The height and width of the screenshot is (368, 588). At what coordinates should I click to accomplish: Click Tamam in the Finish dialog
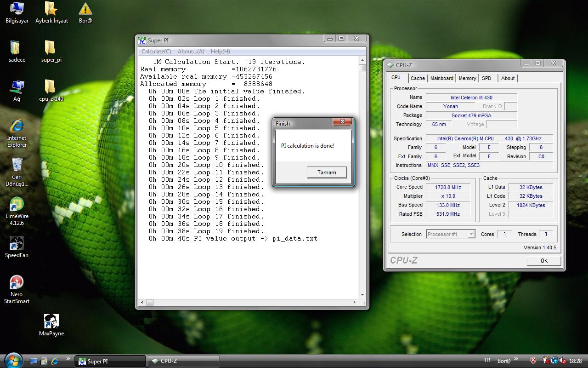327,172
